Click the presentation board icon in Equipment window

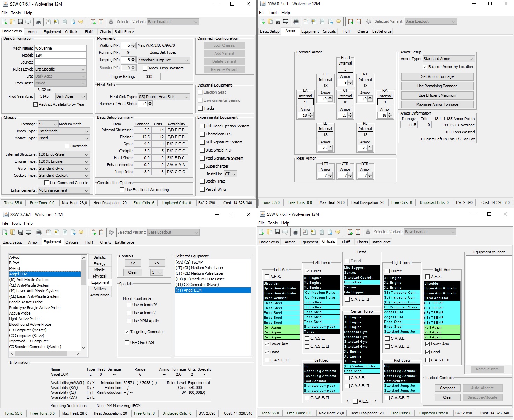coord(28,232)
